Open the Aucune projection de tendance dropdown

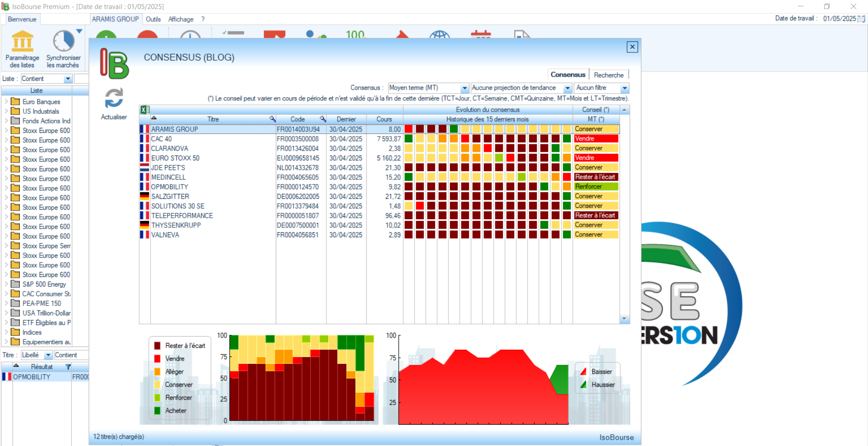(567, 88)
